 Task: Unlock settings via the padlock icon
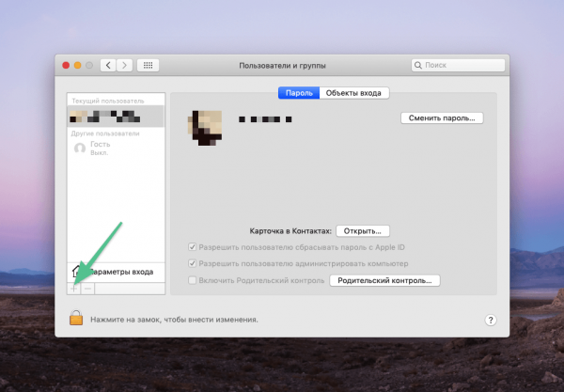click(x=76, y=318)
